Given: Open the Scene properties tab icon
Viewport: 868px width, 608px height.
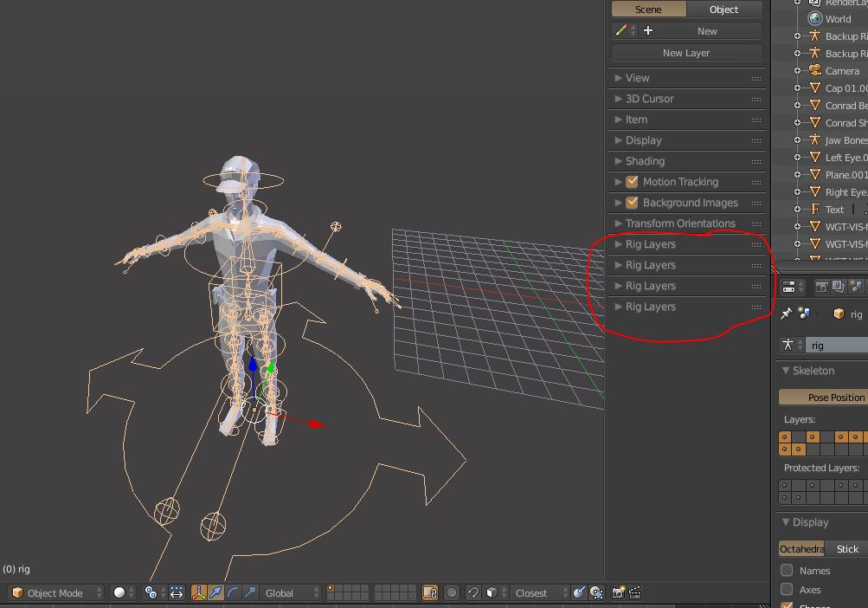Looking at the screenshot, I should click(x=855, y=287).
